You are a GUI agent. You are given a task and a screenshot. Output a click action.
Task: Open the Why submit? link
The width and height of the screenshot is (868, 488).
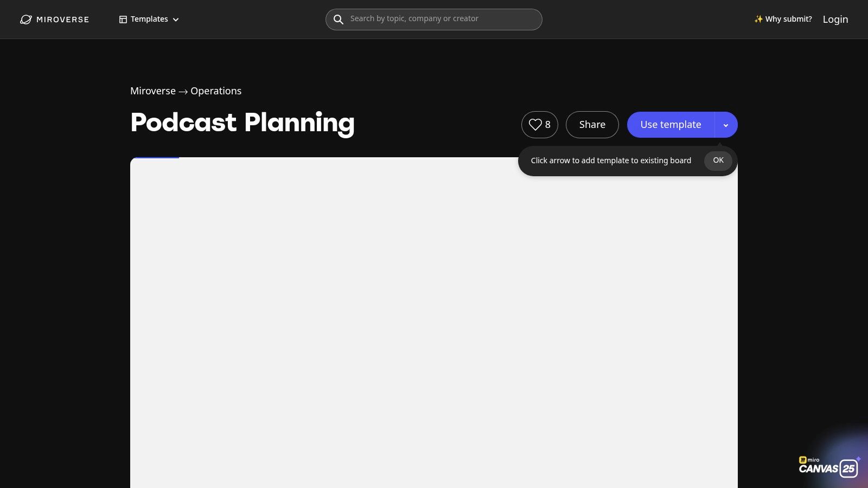788,19
